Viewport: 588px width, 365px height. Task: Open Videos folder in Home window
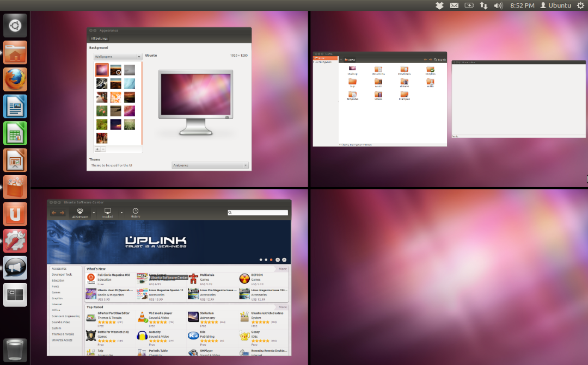[x=378, y=95]
